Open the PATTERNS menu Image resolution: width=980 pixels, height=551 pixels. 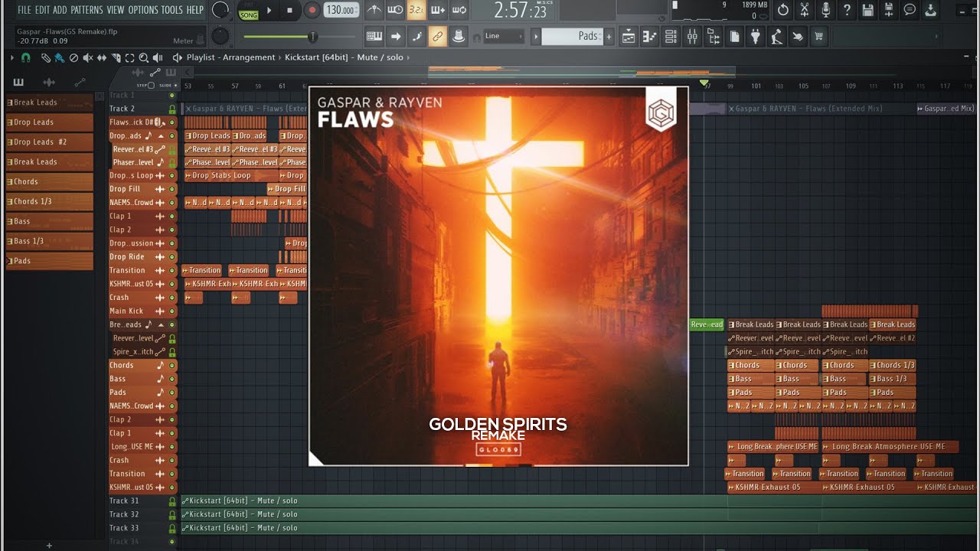click(87, 10)
